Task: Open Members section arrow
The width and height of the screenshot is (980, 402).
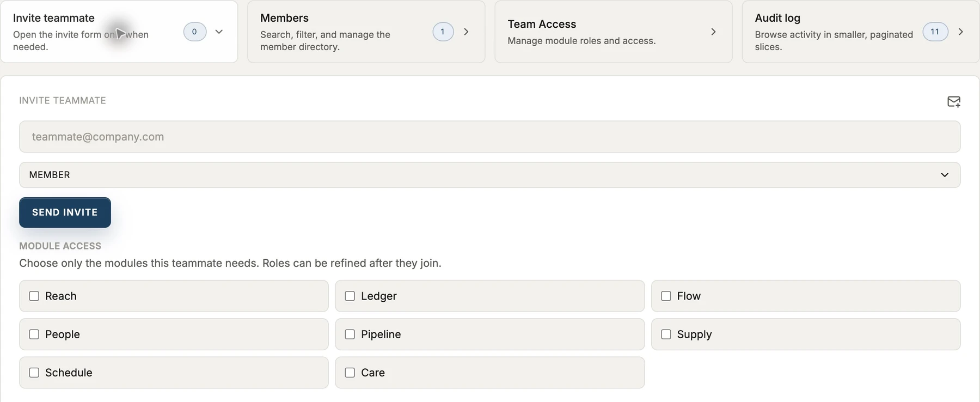Action: 466,32
